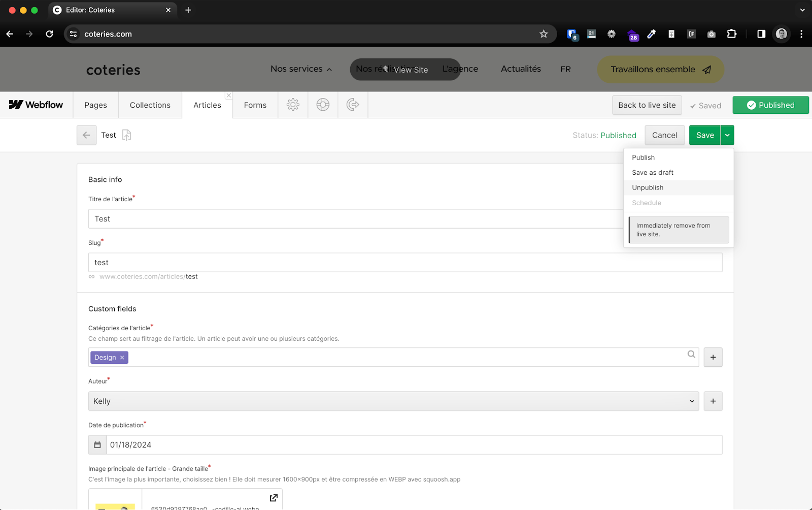Open the Articles tab
This screenshot has height=510, width=812.
(x=207, y=105)
